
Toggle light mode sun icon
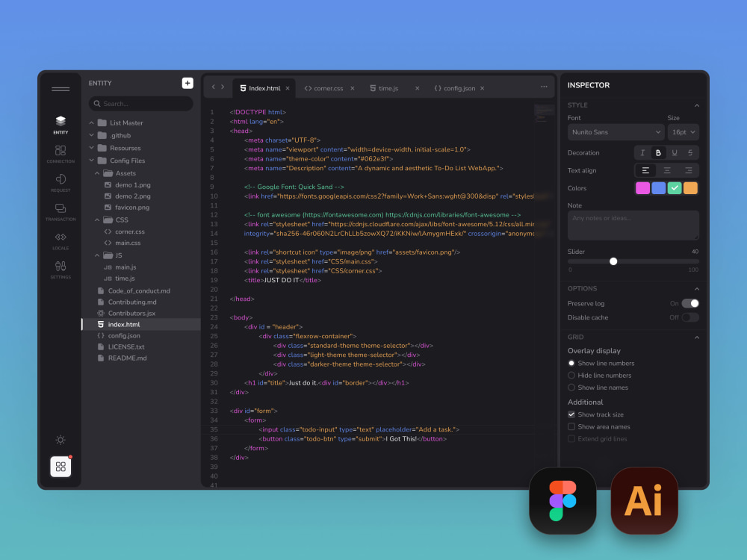tap(61, 440)
